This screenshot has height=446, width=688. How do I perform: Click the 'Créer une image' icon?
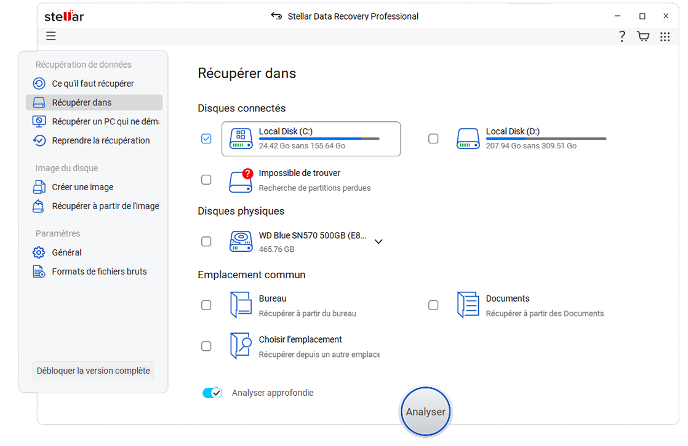click(39, 187)
